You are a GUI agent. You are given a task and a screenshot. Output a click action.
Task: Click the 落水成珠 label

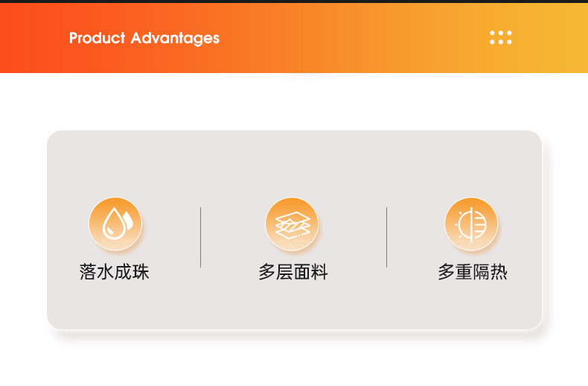pos(115,271)
